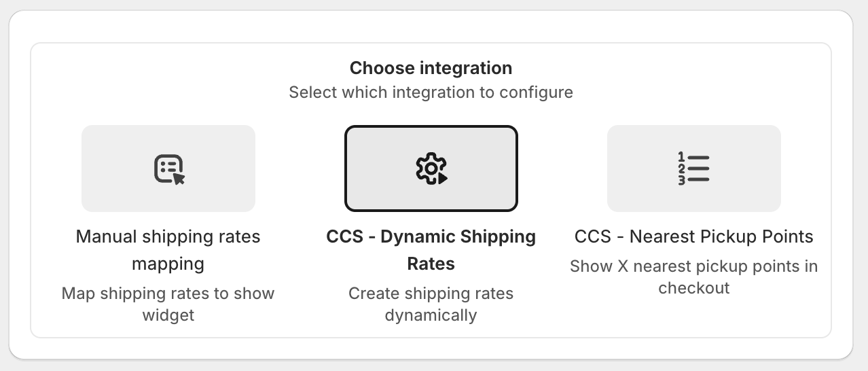868x371 pixels.
Task: Click the list-with-cursor icon for manual mapping
Action: 169,169
